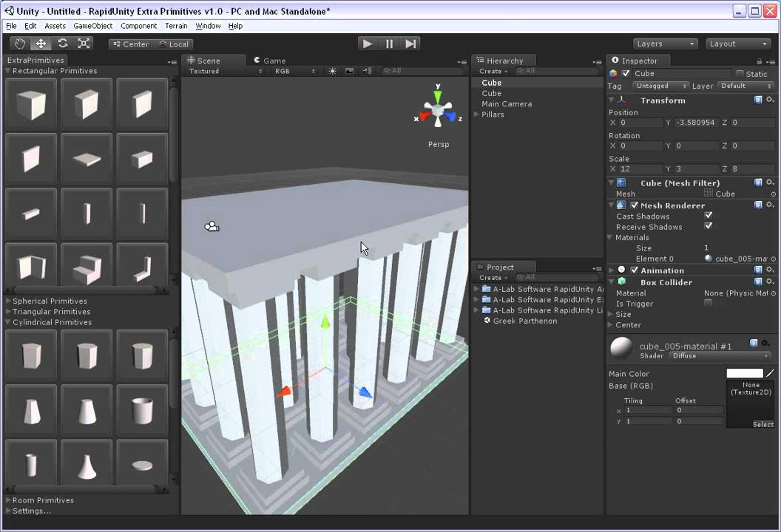
Task: Open the Assets menu
Action: pos(55,26)
